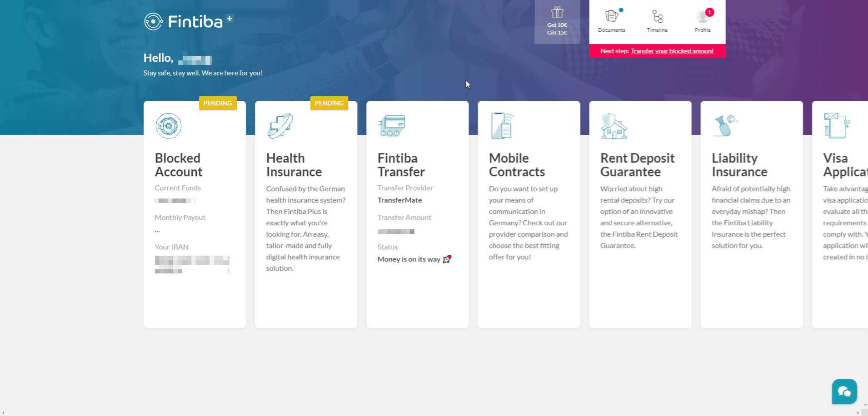
Task: Click the red notification badge on Profile
Action: (709, 12)
